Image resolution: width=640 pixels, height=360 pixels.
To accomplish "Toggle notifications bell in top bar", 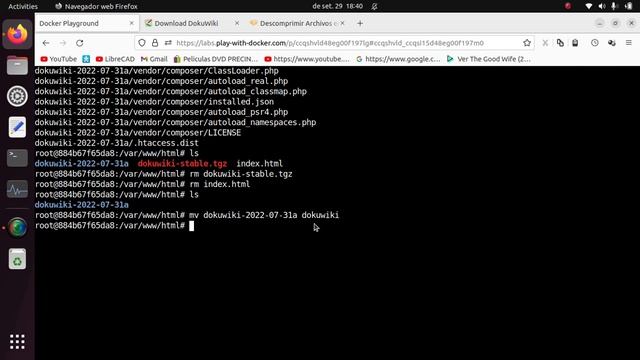I will pyautogui.click(x=374, y=6).
